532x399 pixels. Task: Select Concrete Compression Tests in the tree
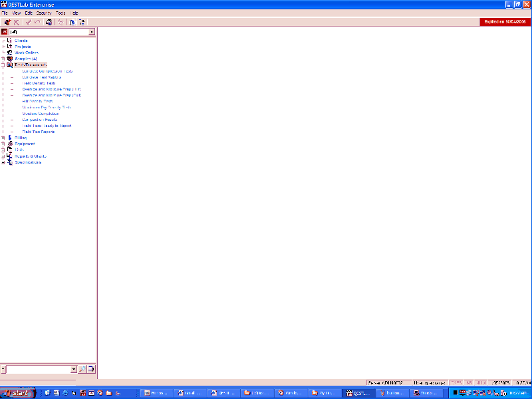pyautogui.click(x=47, y=70)
